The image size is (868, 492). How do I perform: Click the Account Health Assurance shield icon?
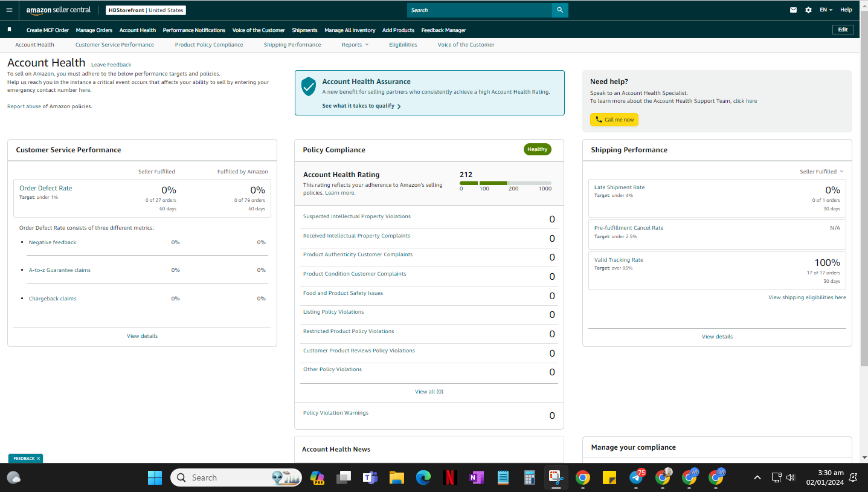pyautogui.click(x=309, y=86)
